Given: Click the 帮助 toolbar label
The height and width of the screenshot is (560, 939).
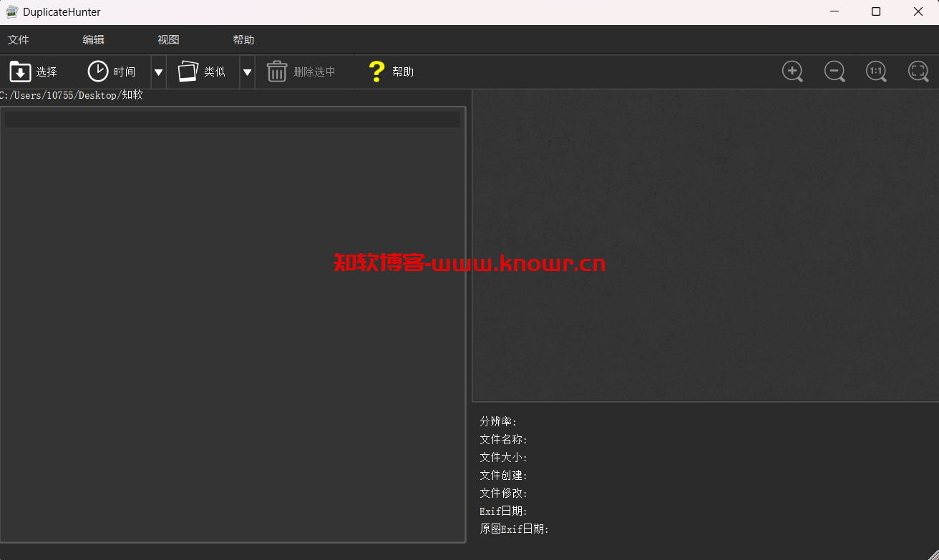Looking at the screenshot, I should (403, 72).
